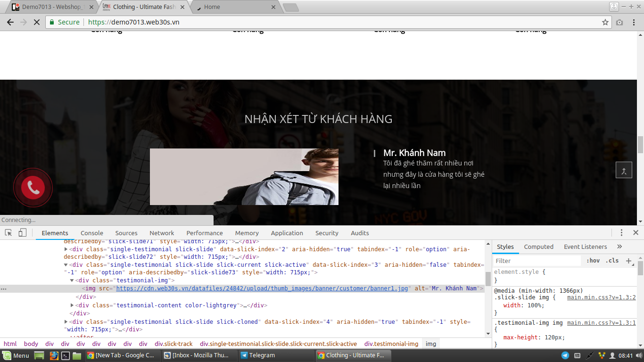Click the camera screenshot extension icon

(x=619, y=22)
